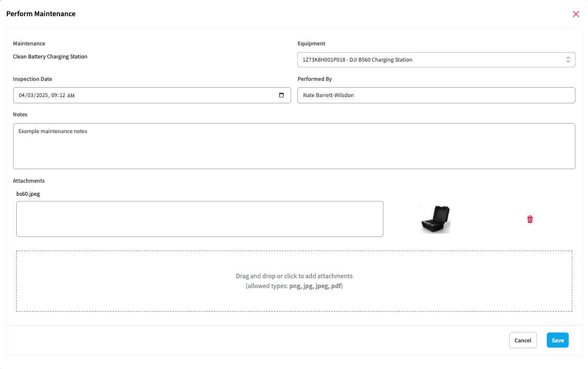
Task: Select the minutes segment of the inspection time
Action: [x=62, y=96]
